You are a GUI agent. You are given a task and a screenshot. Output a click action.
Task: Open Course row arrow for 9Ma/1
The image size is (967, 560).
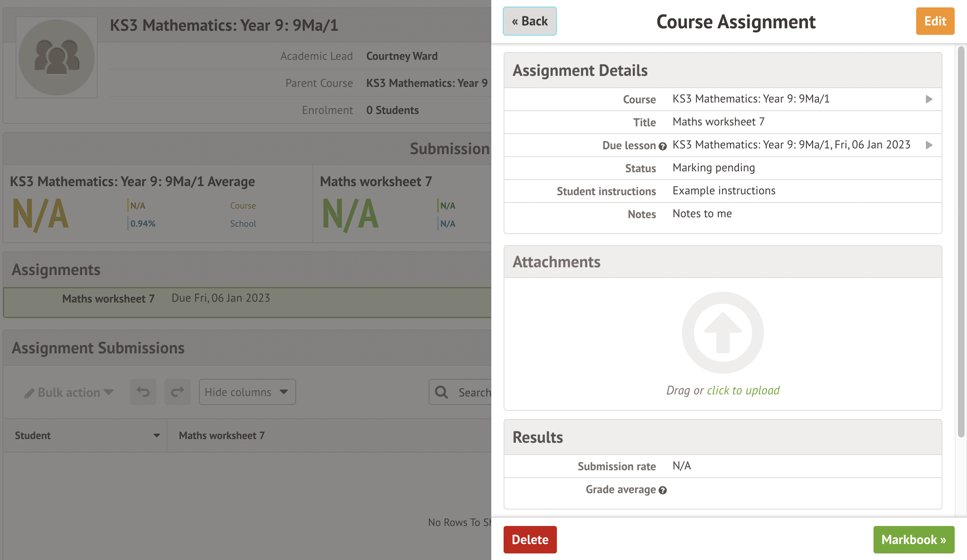pos(929,99)
